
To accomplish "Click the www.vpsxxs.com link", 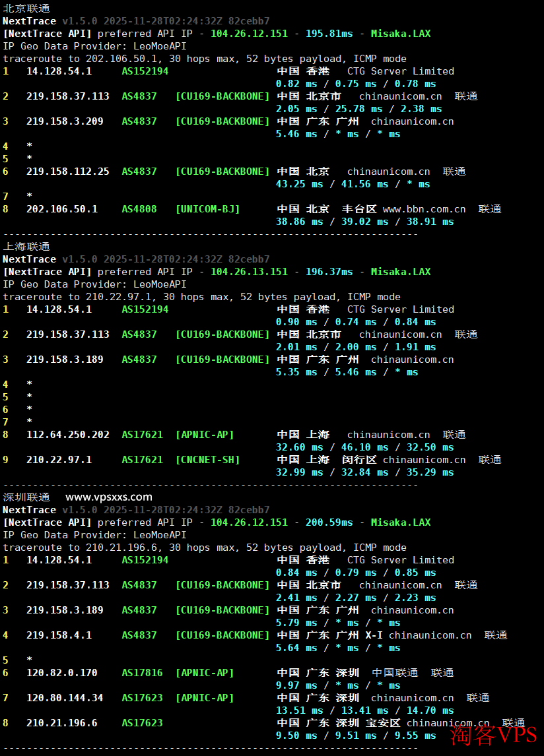I will pos(109,497).
